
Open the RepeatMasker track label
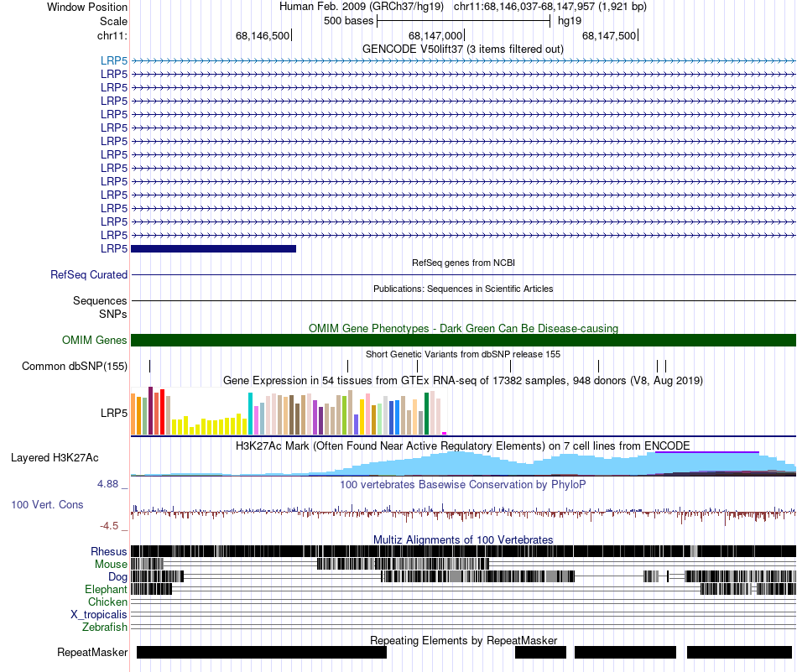coord(92,652)
